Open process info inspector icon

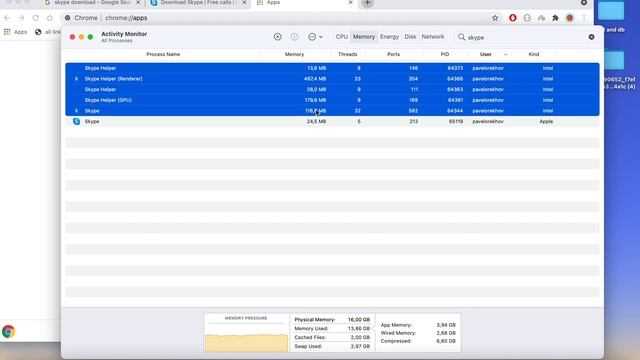click(294, 37)
